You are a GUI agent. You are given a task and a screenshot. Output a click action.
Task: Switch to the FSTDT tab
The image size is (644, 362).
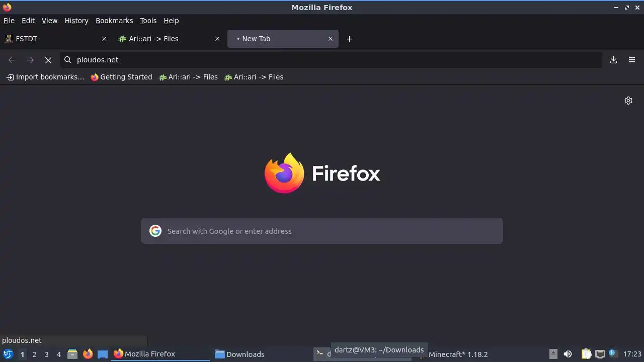[x=56, y=39]
